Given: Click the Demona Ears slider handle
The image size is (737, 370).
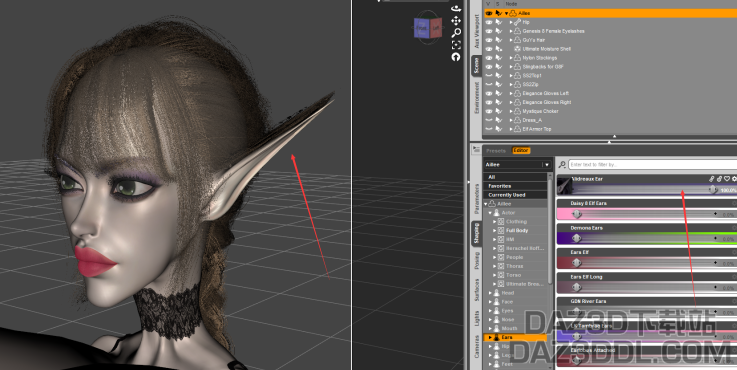Looking at the screenshot, I should pyautogui.click(x=577, y=238).
